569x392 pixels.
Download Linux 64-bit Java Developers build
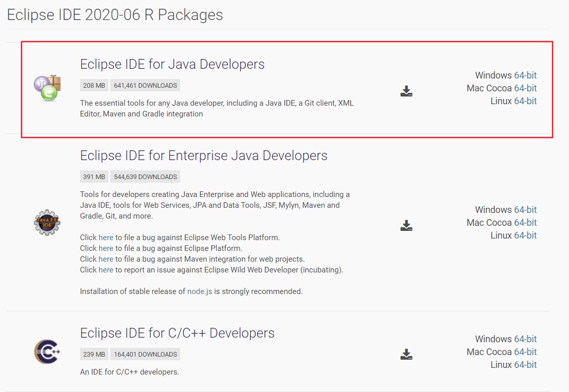(x=525, y=101)
